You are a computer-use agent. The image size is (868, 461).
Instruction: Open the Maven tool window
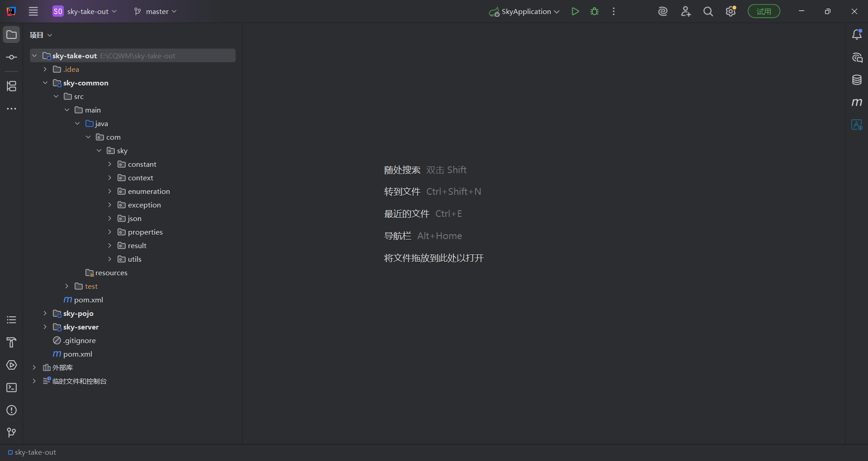pyautogui.click(x=857, y=103)
